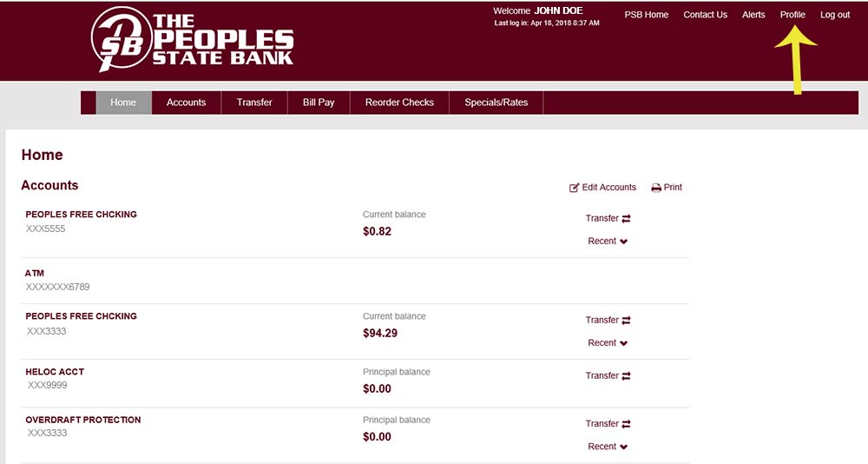Click transfer arrows icon for account XXX5555
This screenshot has height=464, width=868.
tap(626, 219)
